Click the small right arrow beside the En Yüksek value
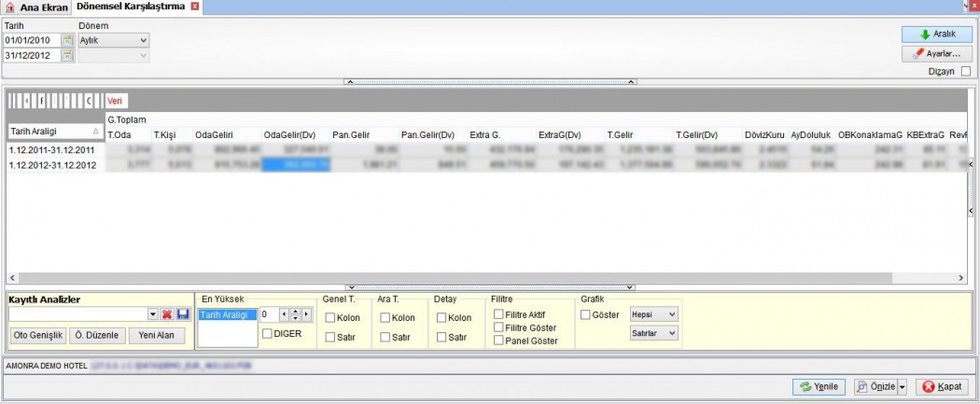Screen dimensions: 980x404 pyautogui.click(x=306, y=314)
